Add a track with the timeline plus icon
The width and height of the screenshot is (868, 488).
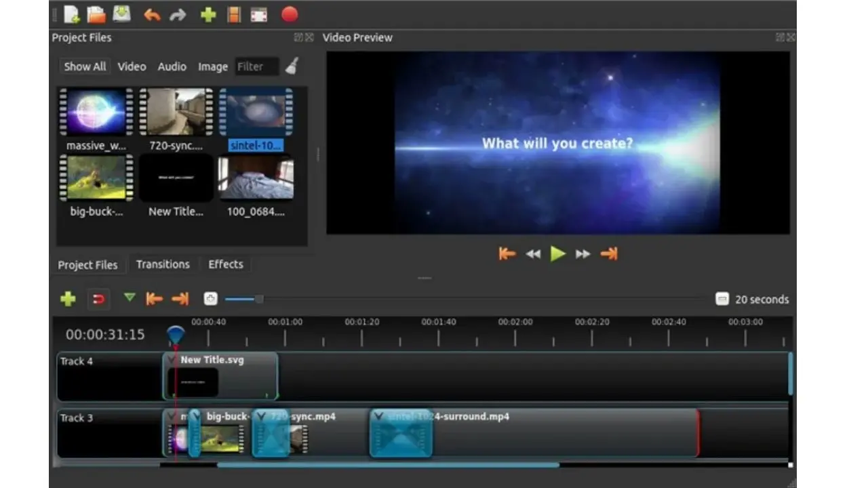[68, 299]
